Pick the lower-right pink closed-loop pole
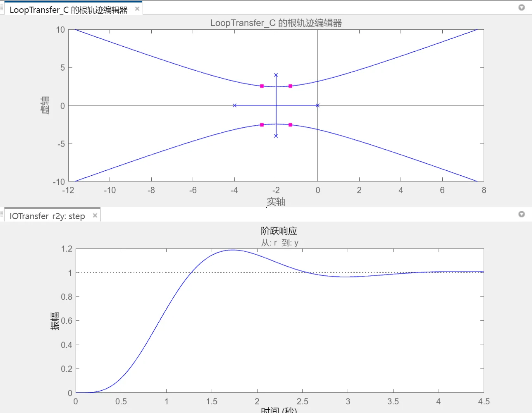This screenshot has width=532, height=413. tap(290, 125)
